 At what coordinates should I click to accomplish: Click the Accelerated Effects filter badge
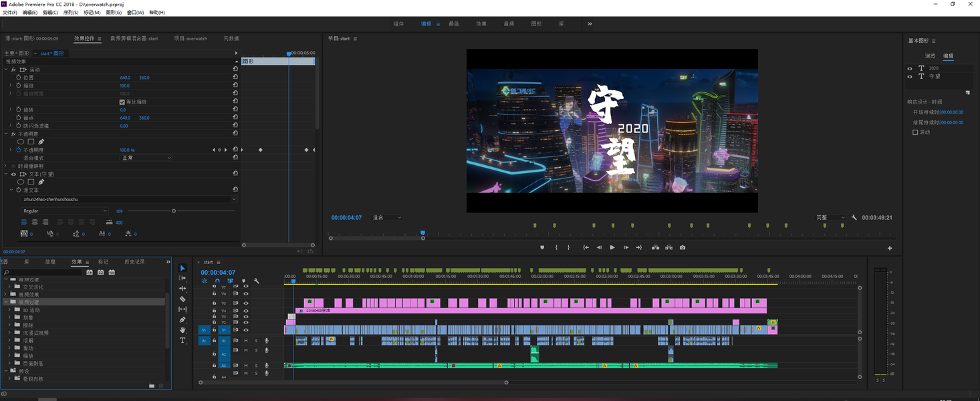click(90, 272)
